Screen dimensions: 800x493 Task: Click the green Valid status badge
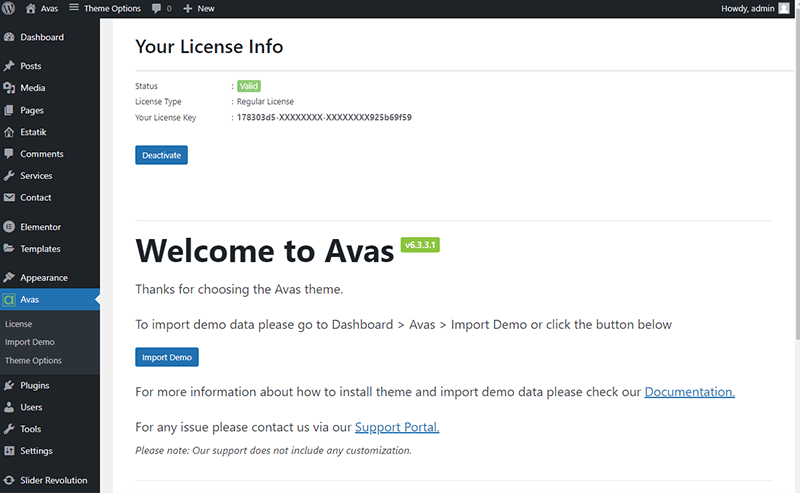pos(249,86)
